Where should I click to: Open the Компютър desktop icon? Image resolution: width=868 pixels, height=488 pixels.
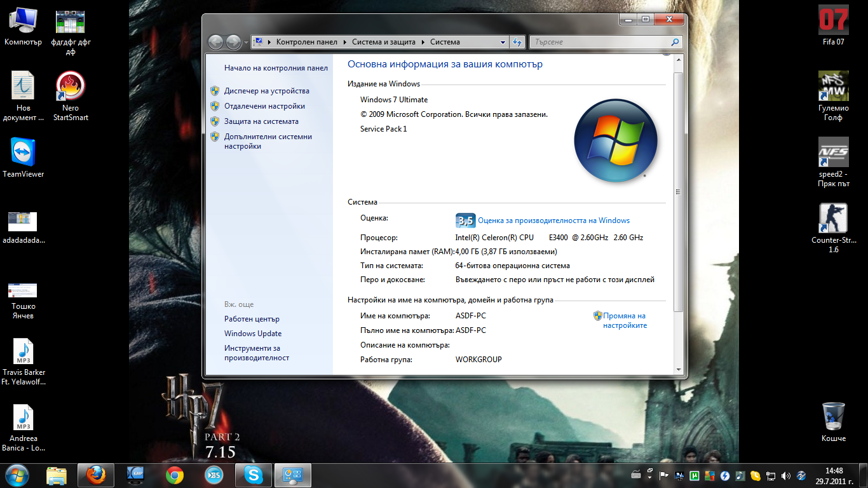(x=23, y=27)
